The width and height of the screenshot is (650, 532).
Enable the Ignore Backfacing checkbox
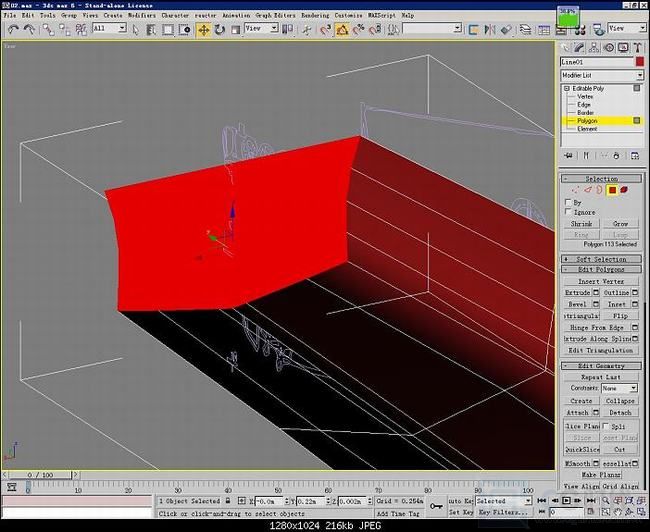[568, 212]
